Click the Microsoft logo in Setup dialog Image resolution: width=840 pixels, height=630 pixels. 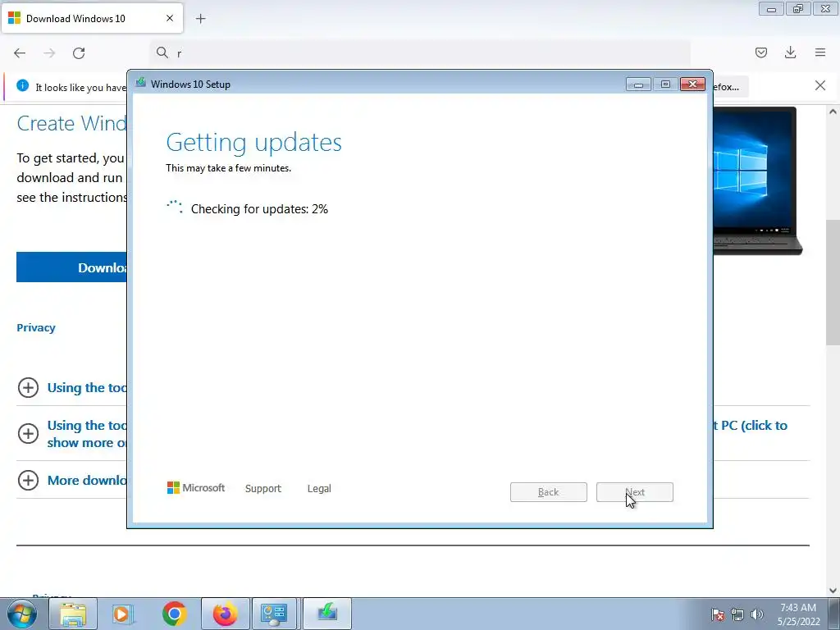point(196,488)
